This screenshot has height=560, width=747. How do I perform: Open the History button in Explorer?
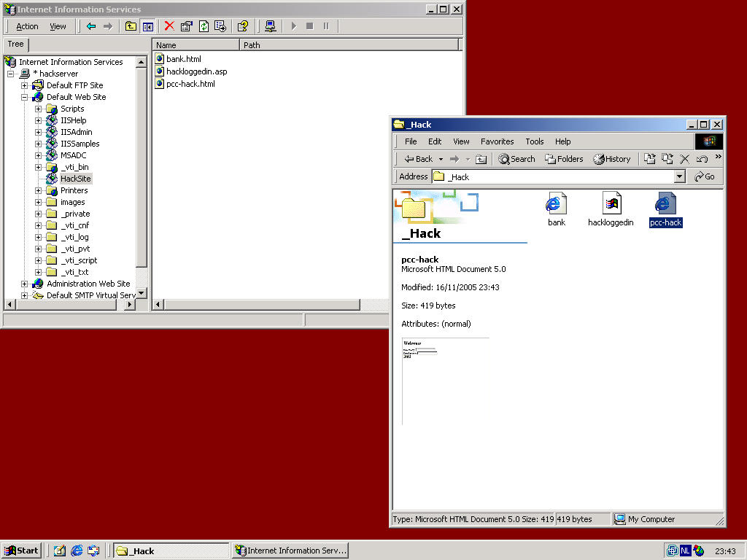tap(612, 159)
